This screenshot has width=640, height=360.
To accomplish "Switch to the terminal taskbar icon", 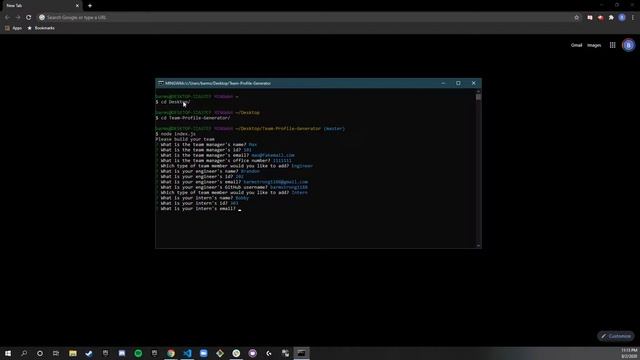I will [302, 353].
